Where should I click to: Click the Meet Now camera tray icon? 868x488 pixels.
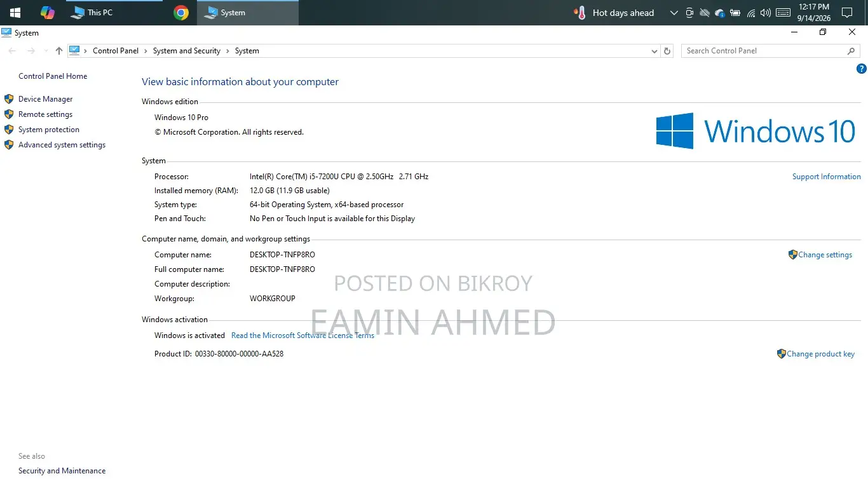pos(689,13)
